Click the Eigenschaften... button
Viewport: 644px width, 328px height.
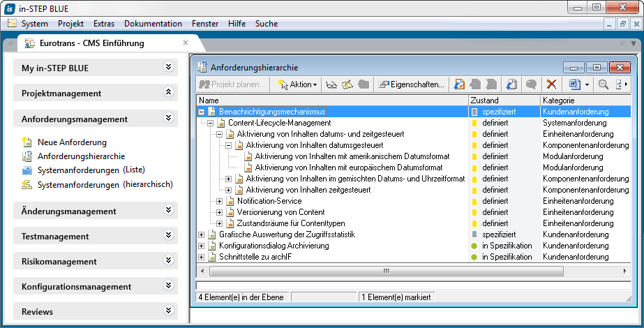[412, 84]
